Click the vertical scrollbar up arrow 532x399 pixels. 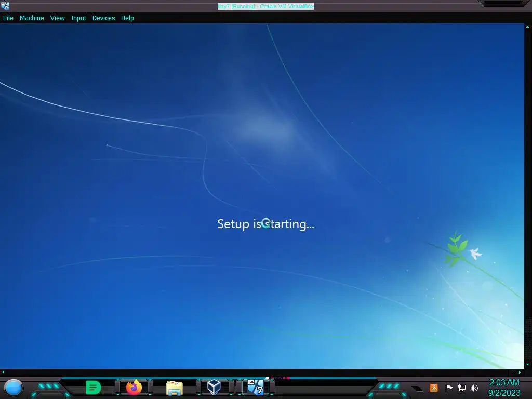(528, 26)
